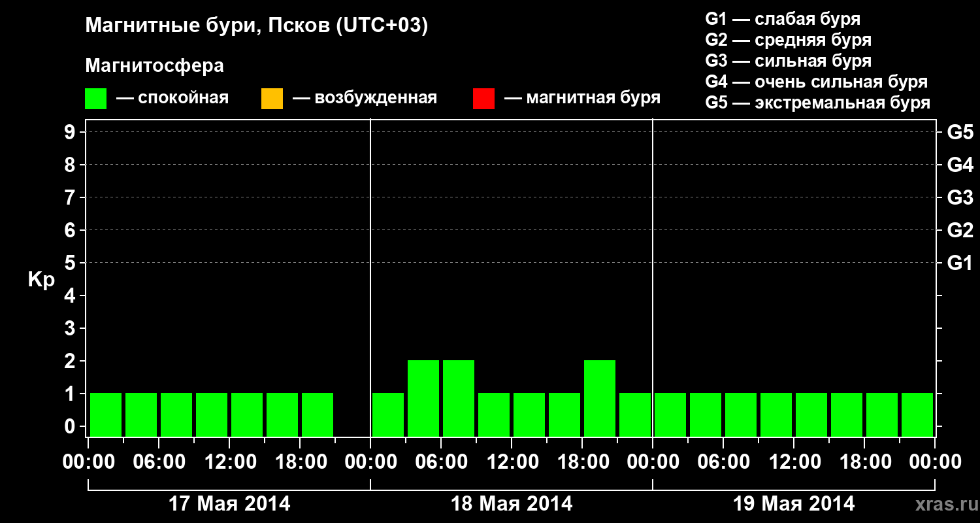The image size is (980, 523).
Task: Click the 12:00 time label under 17 May
Action: pos(229,462)
